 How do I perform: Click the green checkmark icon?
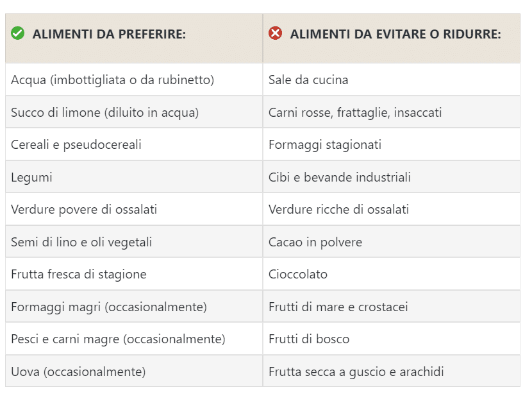[18, 33]
